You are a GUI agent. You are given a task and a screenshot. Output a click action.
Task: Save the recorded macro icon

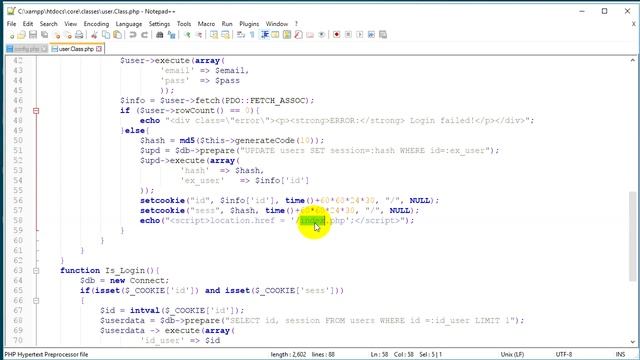(383, 35)
